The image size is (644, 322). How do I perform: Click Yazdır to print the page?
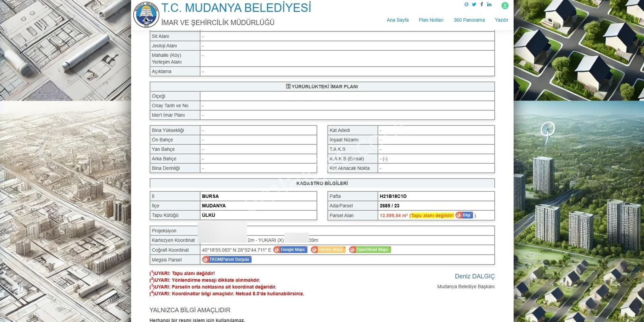pos(502,20)
